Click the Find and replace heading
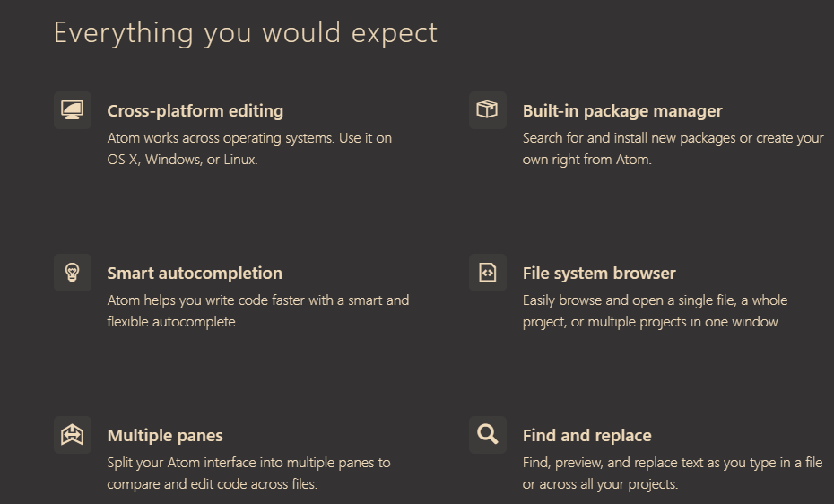 tap(586, 436)
